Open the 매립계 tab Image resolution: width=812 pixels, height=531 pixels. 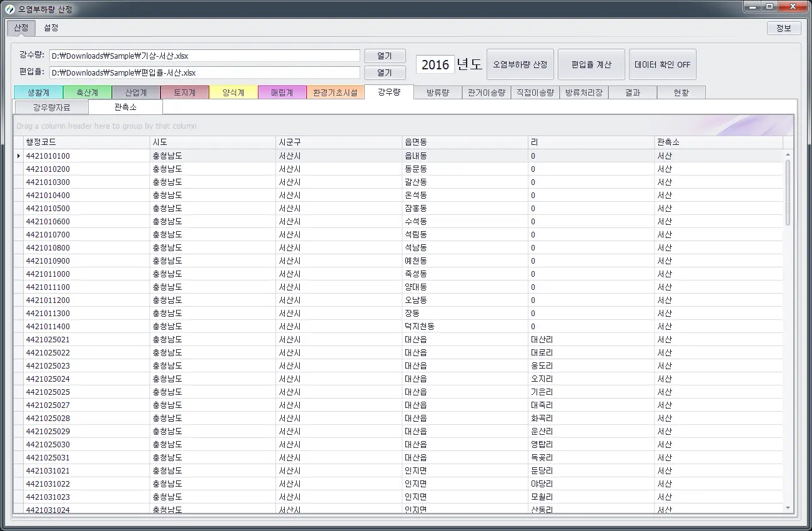pyautogui.click(x=282, y=92)
